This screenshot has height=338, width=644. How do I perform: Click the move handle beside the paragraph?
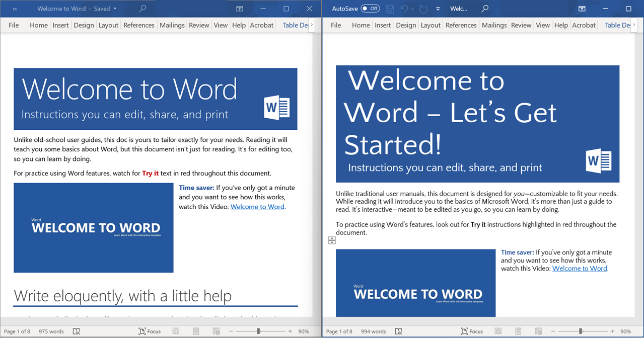(332, 240)
